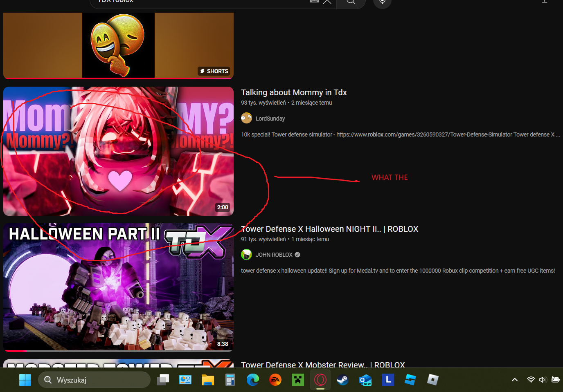Click the voice search microphone button

(382, 2)
